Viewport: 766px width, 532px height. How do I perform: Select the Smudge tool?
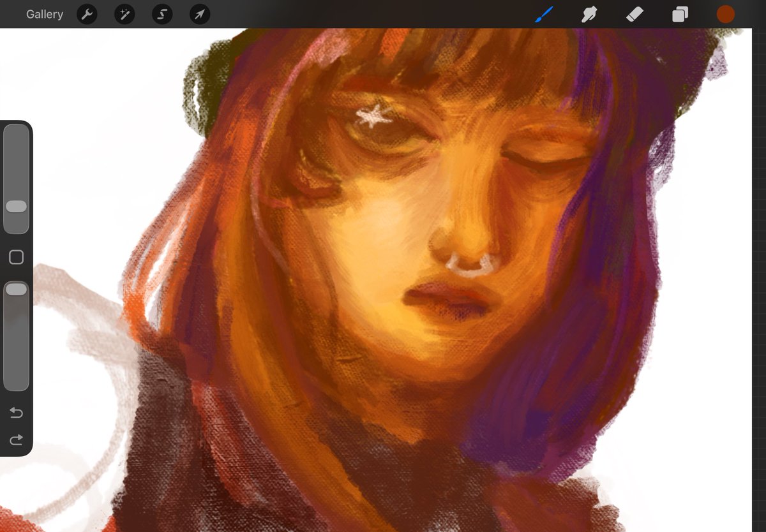coord(589,14)
